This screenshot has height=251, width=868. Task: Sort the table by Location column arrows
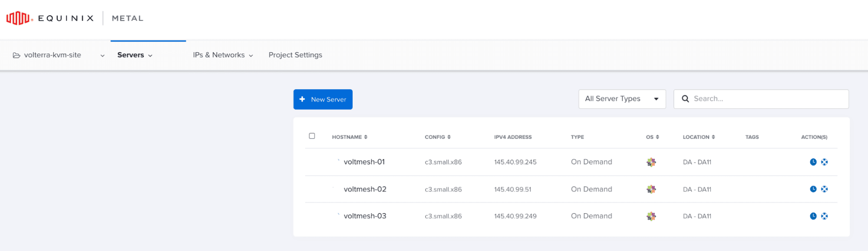(x=713, y=137)
